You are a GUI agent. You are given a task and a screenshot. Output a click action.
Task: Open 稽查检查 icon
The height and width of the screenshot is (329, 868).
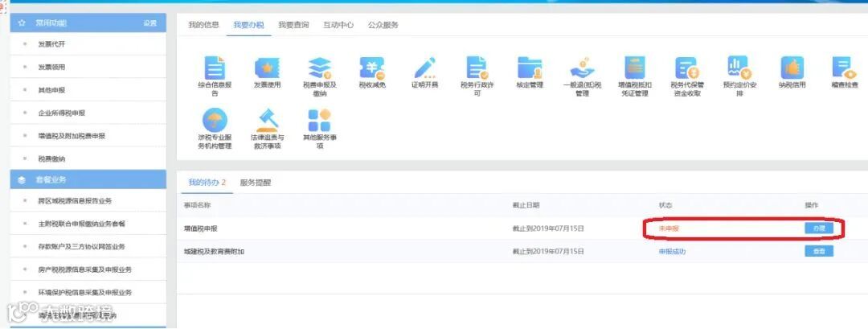click(844, 68)
